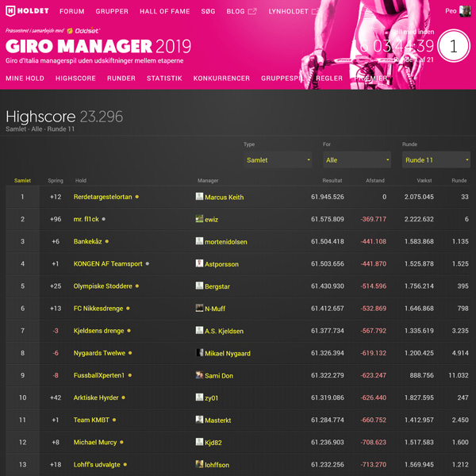
Task: Open the LYNHOLDET link
Action: pos(289,11)
